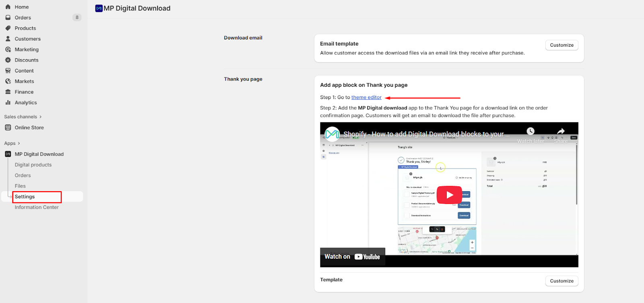
Task: Customize the Email template
Action: tap(561, 45)
